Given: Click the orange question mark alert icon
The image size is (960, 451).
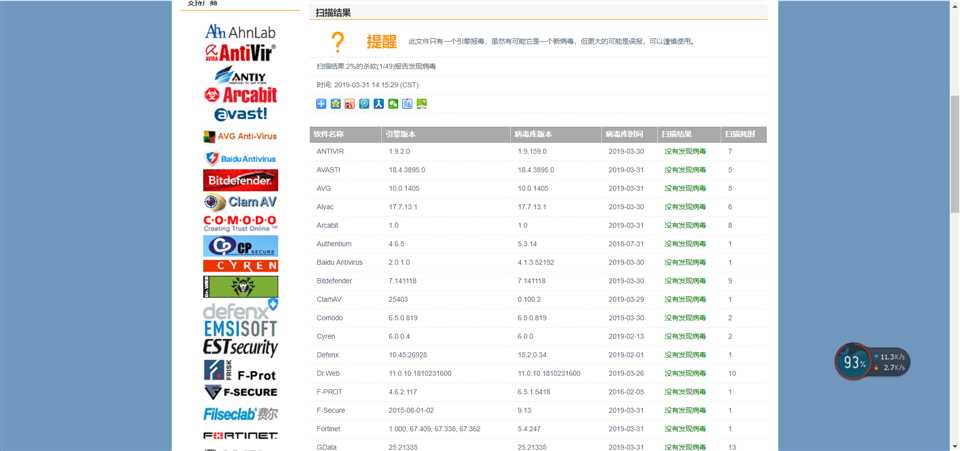Looking at the screenshot, I should (337, 42).
